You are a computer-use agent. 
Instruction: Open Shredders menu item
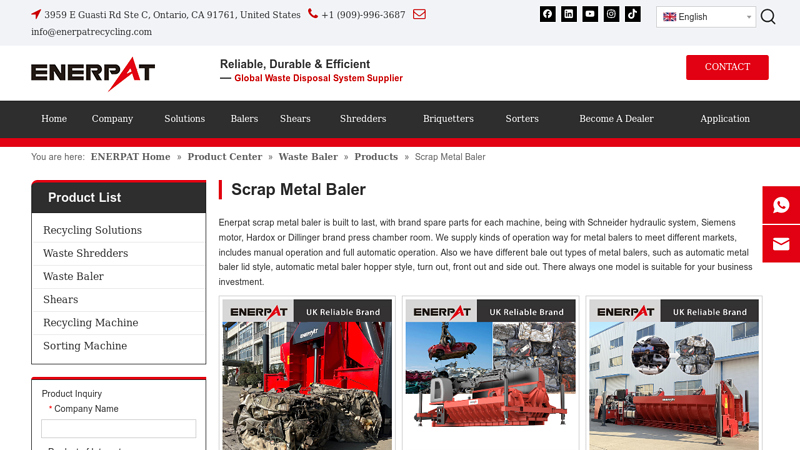363,119
